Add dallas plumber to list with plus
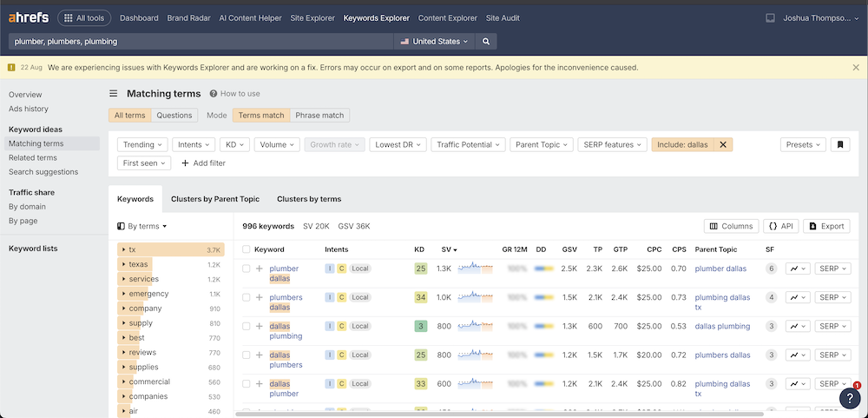Viewport: 868px width, 418px height. pyautogui.click(x=259, y=383)
